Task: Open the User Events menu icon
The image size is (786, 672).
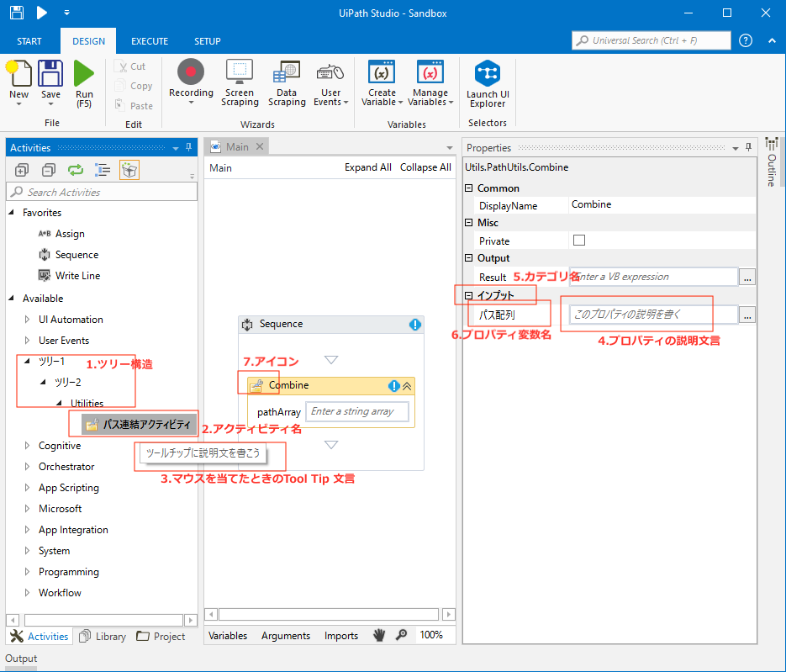Action: (x=330, y=72)
